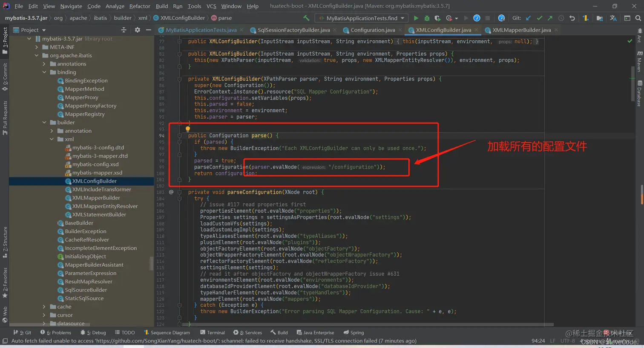This screenshot has height=348, width=644.
Task: Open the Help menu
Action: pos(253,6)
